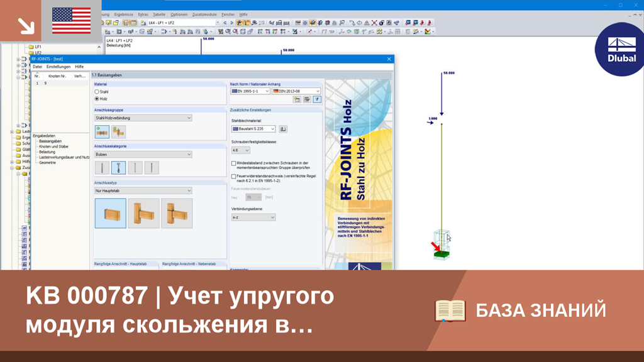
Task: Enable Feuerwiderstandsnachweis checkbox
Action: tap(234, 177)
